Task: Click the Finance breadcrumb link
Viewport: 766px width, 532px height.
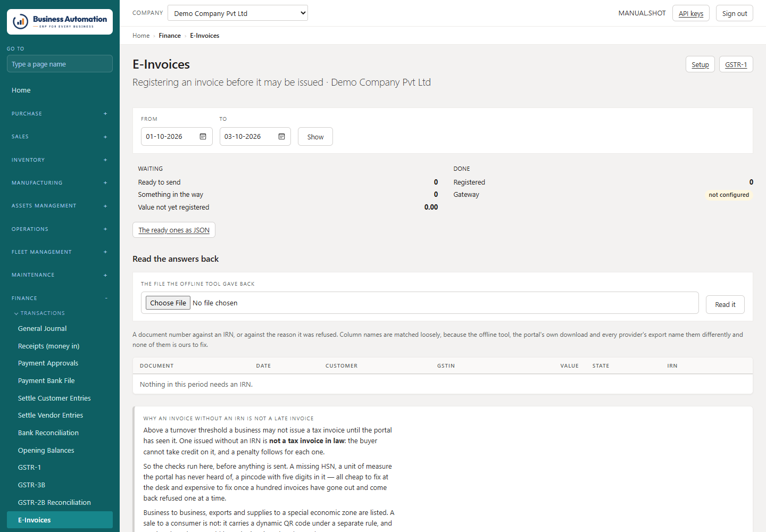Action: click(170, 36)
